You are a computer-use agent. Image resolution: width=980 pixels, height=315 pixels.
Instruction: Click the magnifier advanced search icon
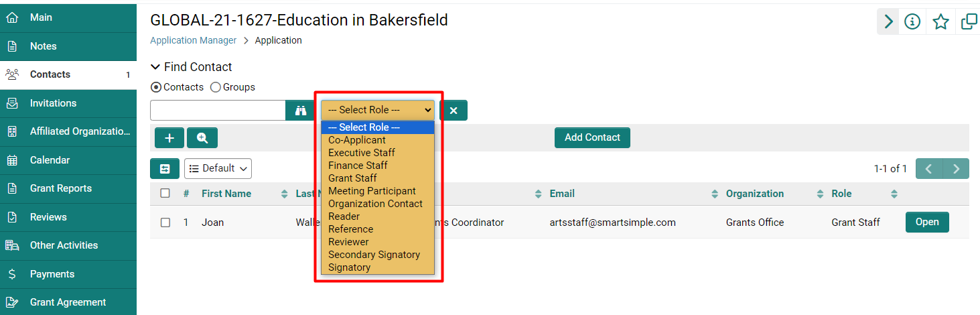click(202, 137)
